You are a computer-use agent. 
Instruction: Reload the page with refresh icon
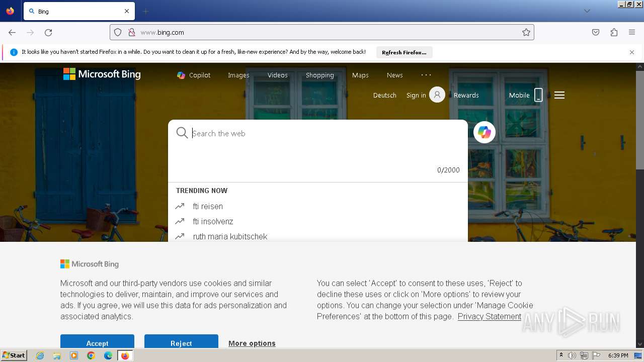point(48,32)
